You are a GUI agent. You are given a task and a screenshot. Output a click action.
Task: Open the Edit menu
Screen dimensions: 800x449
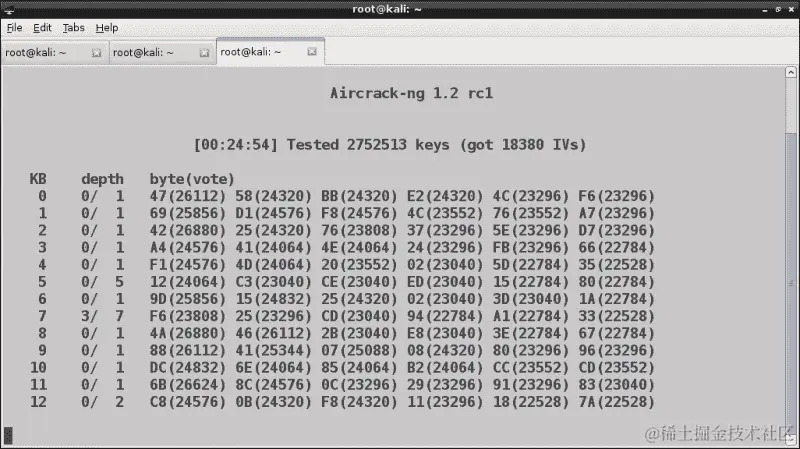pyautogui.click(x=42, y=28)
